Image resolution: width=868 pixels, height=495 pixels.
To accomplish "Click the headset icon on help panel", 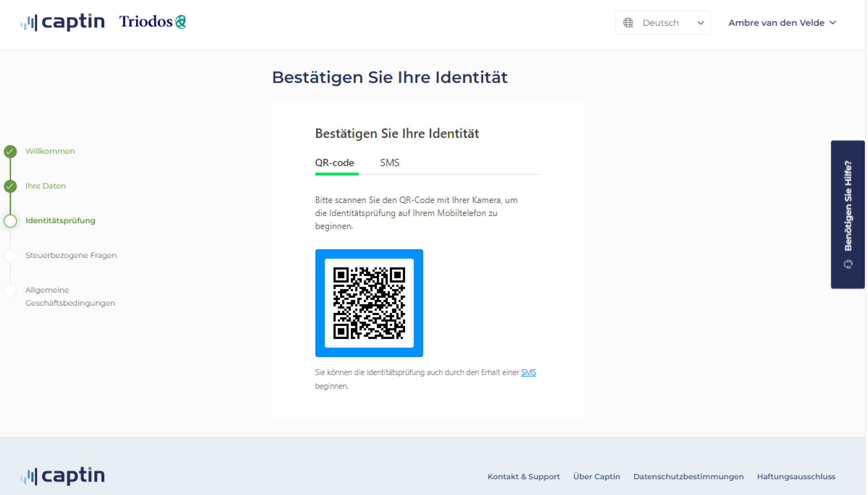I will 848,264.
